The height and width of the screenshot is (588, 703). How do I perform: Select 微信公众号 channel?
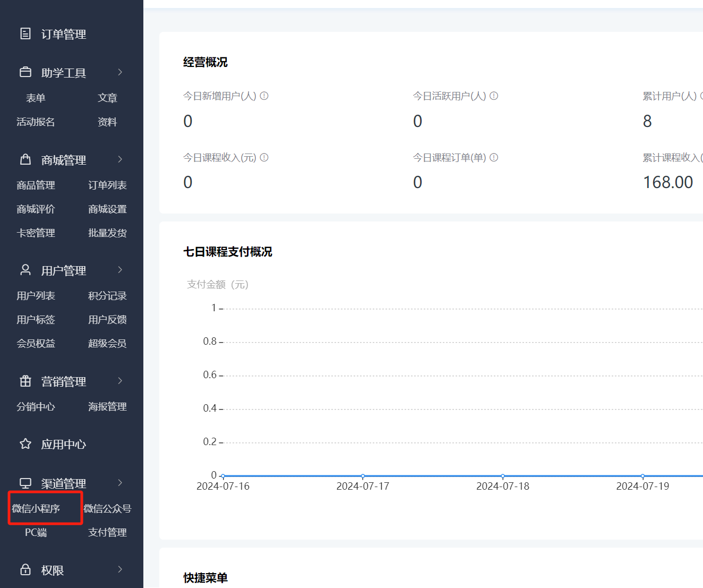[x=107, y=509]
